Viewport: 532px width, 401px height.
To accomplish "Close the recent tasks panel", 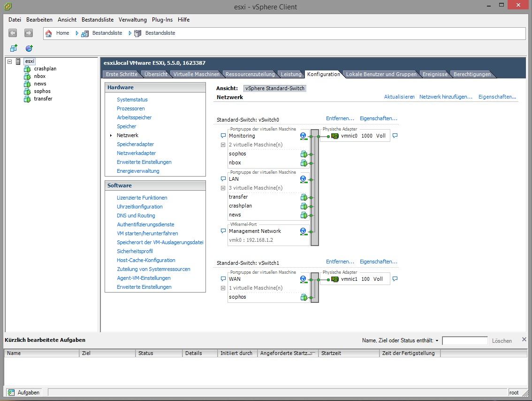I will click(524, 339).
